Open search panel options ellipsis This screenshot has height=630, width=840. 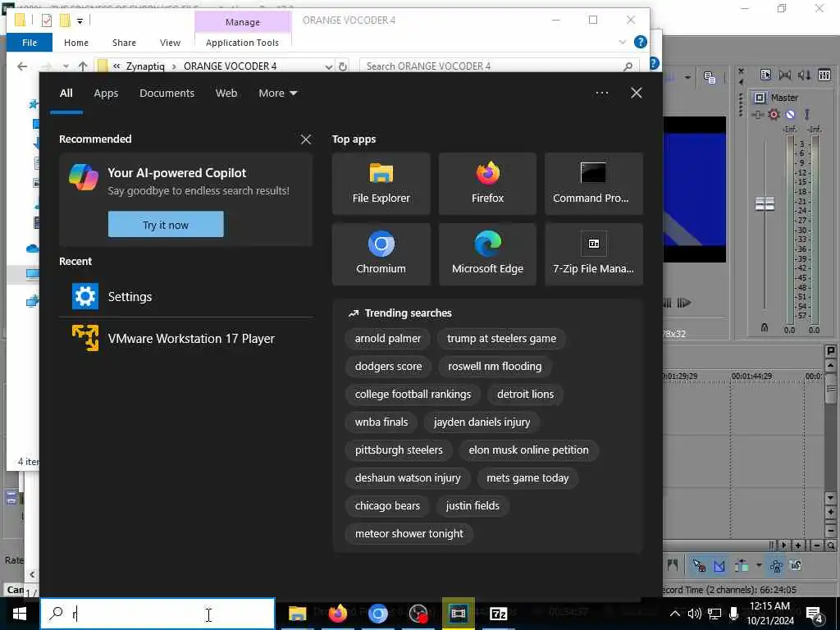[601, 94]
